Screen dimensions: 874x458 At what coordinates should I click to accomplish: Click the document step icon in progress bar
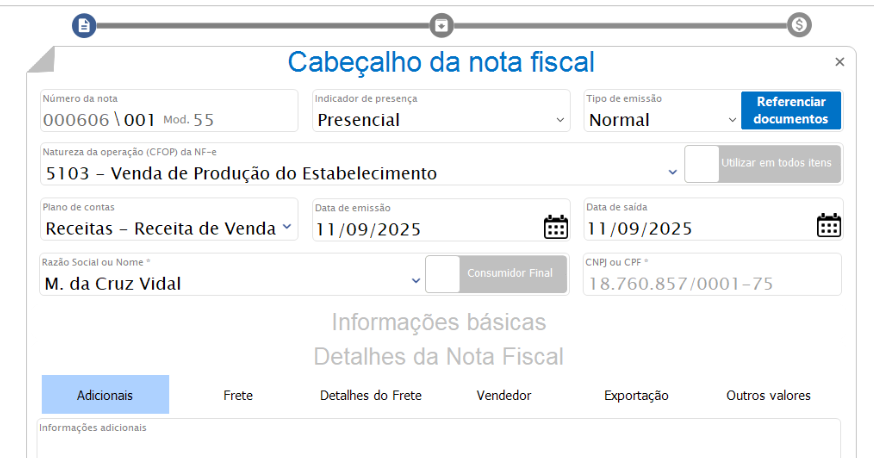coord(84,25)
